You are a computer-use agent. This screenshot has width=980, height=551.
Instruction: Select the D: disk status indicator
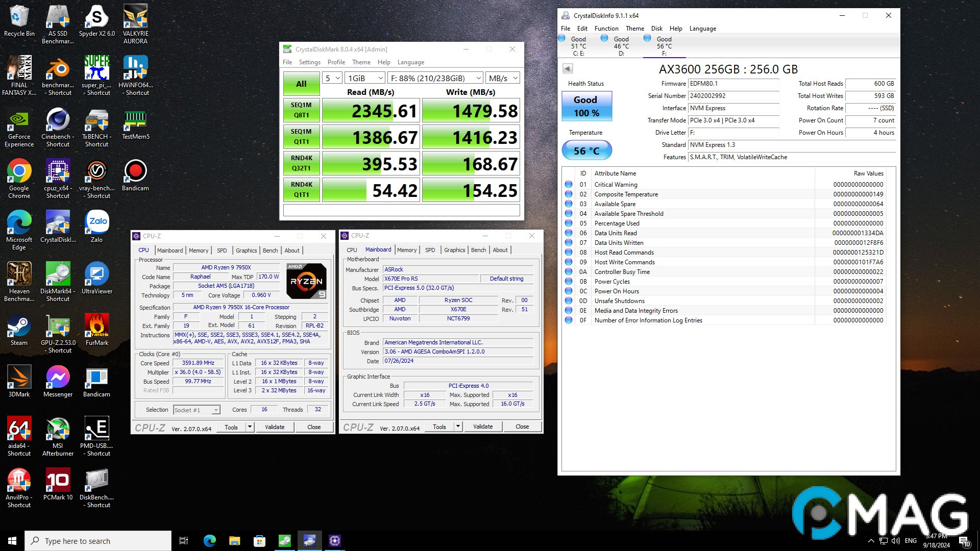coord(621,45)
